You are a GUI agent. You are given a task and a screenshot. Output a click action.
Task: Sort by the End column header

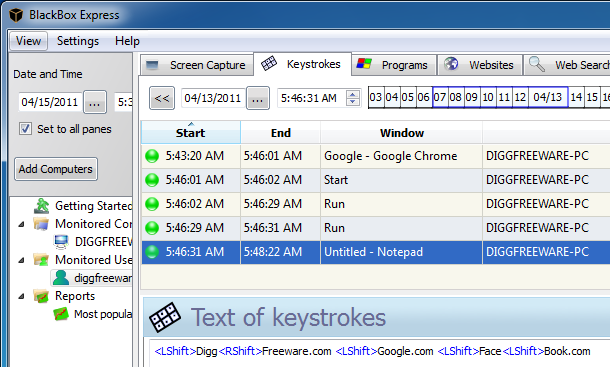click(x=281, y=133)
